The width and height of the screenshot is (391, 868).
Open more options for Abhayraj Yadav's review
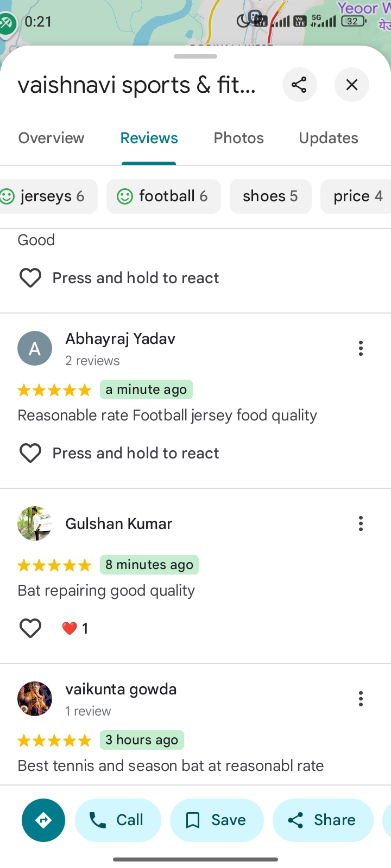click(x=361, y=348)
